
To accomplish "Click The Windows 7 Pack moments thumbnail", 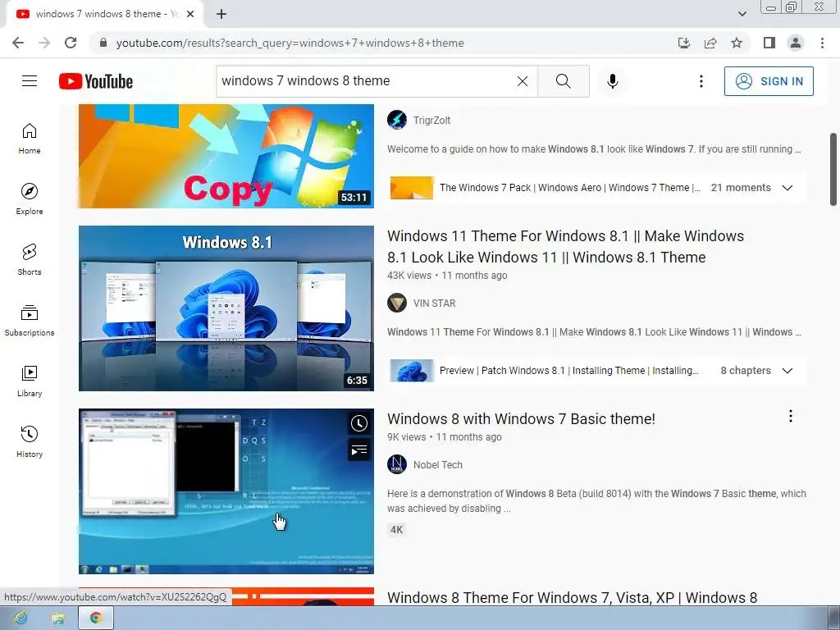I will [x=412, y=188].
